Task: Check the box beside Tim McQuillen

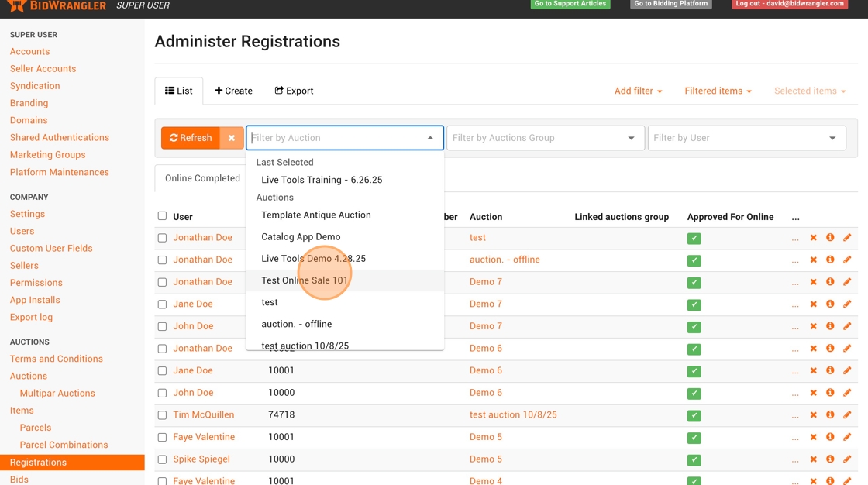Action: coord(162,415)
